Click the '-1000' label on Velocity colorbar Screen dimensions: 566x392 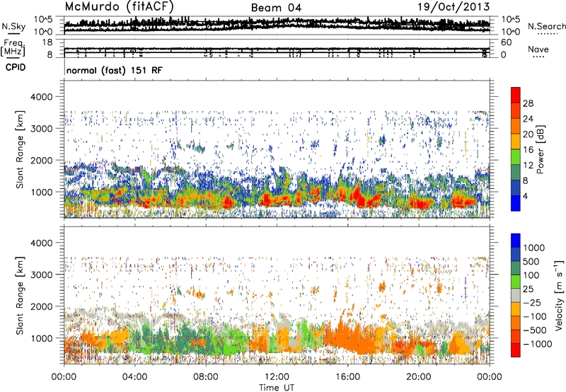point(537,344)
